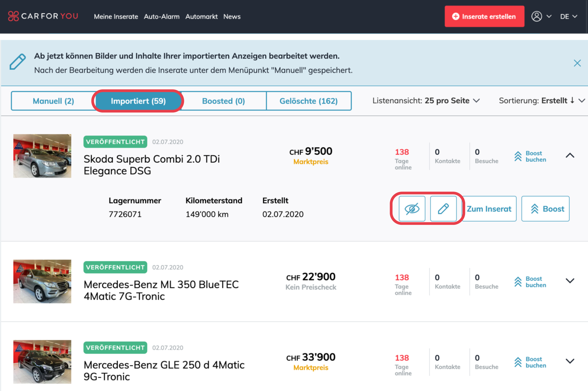
Task: Click 138 Tage online of the Skoda listing
Action: (403, 159)
